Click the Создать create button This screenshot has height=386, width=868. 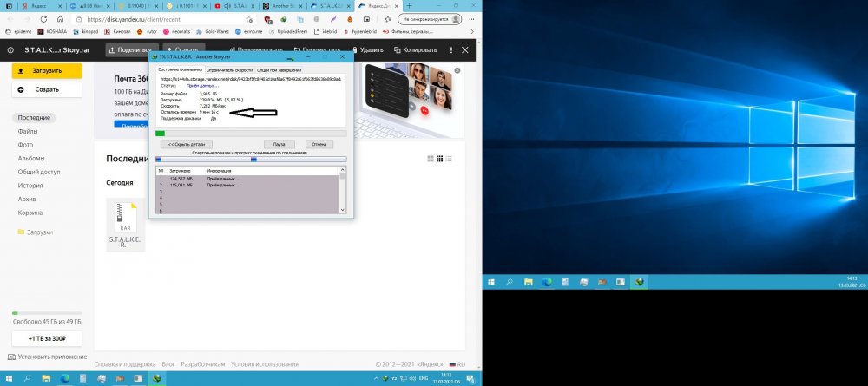(x=47, y=89)
